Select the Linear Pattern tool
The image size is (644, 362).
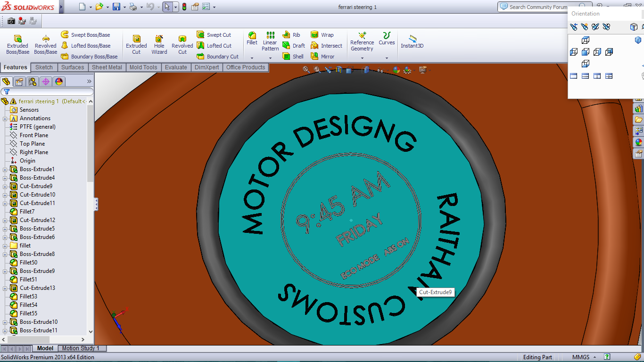(x=270, y=41)
